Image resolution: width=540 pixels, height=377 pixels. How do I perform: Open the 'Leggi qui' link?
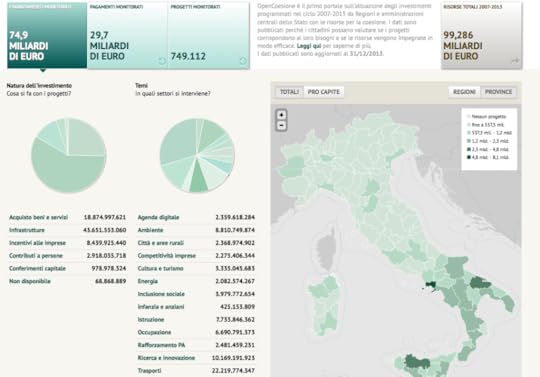tap(309, 46)
